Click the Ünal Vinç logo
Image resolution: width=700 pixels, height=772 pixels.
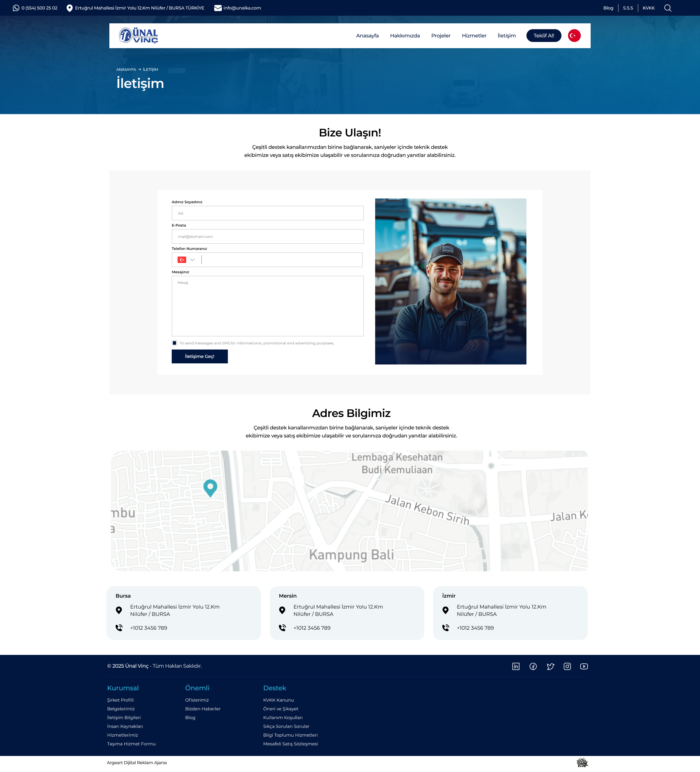[139, 36]
